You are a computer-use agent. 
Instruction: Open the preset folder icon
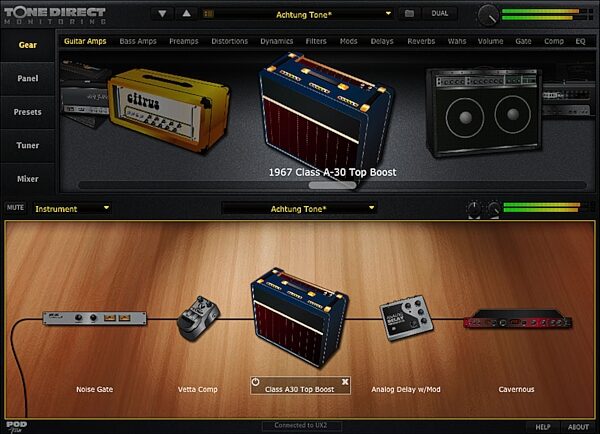(x=409, y=14)
